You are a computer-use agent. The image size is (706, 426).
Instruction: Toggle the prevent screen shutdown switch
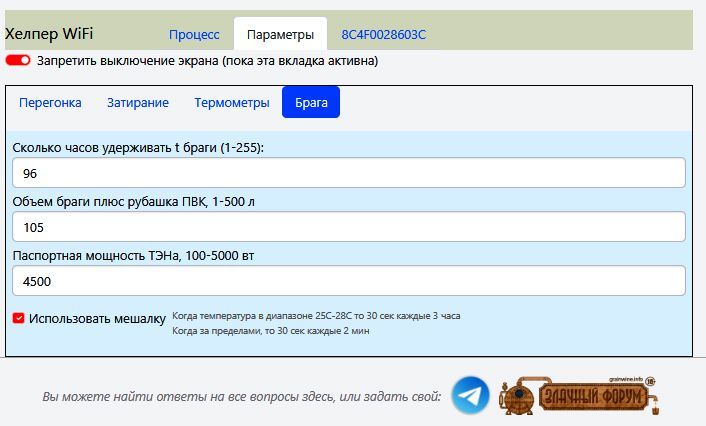click(18, 60)
